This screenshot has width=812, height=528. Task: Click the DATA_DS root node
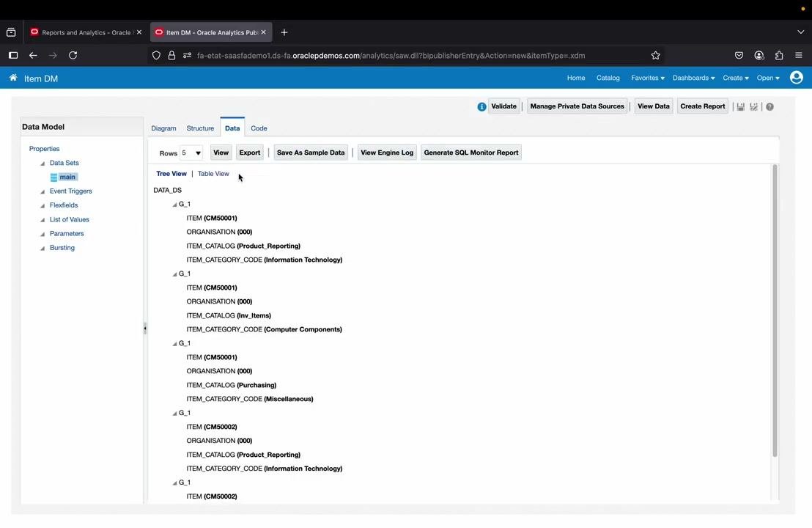[167, 190]
